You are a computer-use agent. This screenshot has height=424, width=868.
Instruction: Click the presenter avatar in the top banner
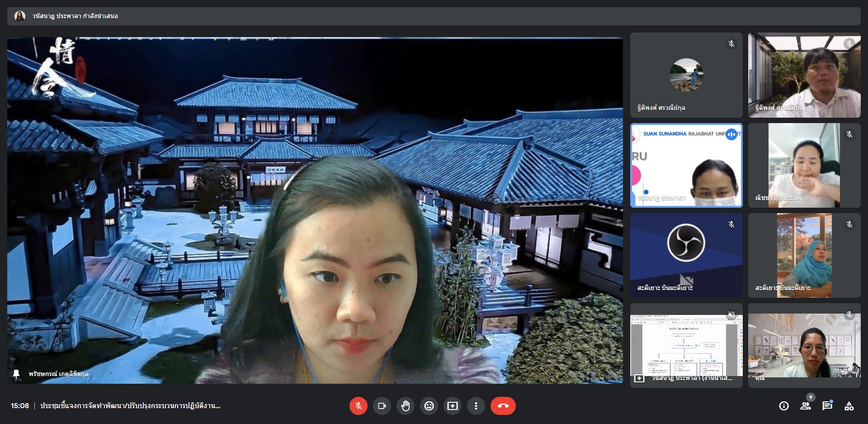click(20, 16)
